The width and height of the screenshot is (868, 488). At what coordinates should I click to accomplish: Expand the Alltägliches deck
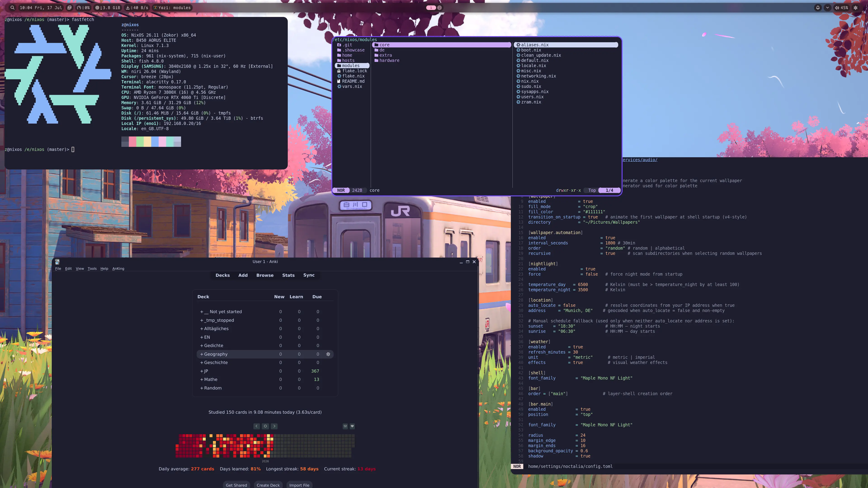201,329
